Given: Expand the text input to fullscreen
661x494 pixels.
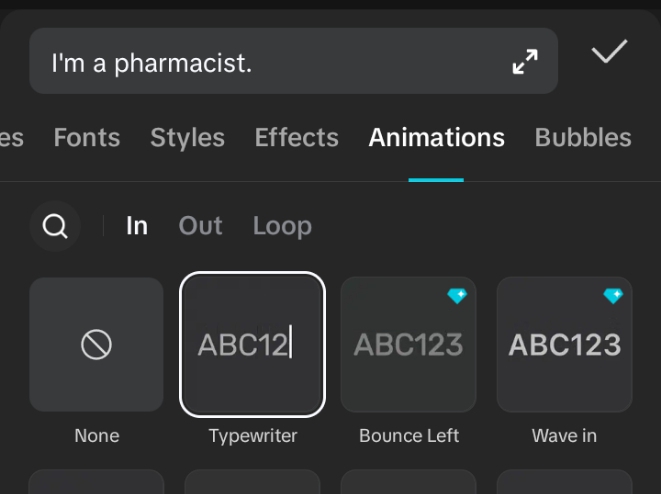Looking at the screenshot, I should click(x=525, y=62).
